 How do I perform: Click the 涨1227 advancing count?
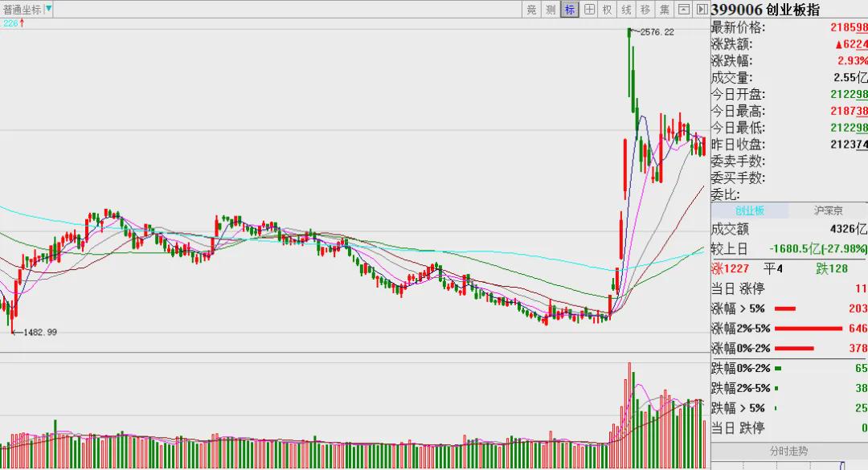730,268
